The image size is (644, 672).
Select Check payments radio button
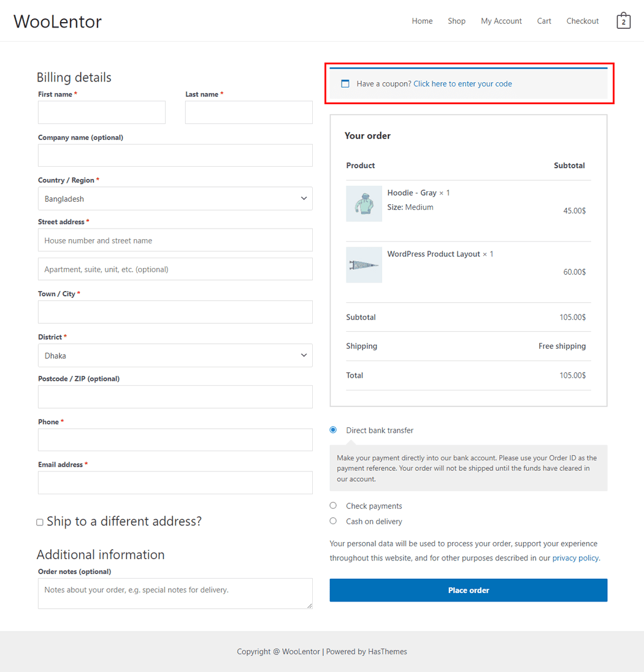[x=333, y=506]
